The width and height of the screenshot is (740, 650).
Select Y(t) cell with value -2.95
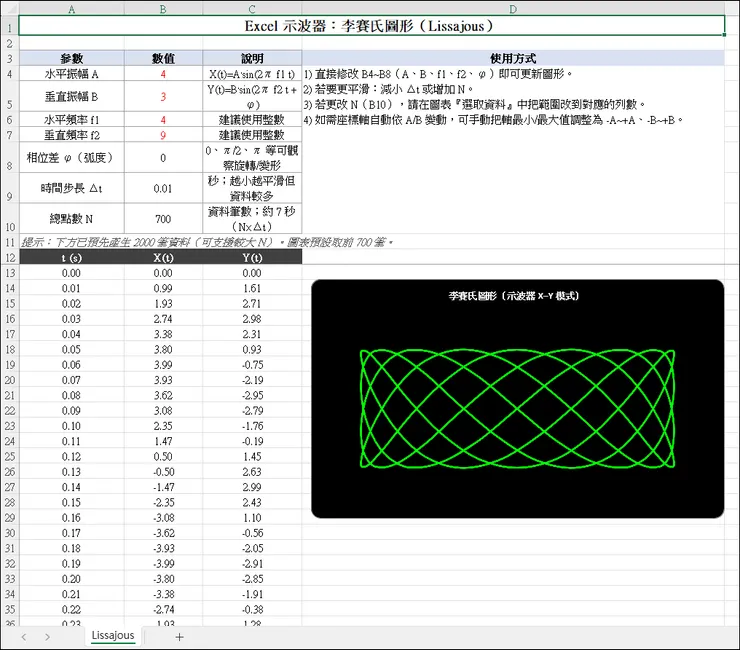coord(252,395)
